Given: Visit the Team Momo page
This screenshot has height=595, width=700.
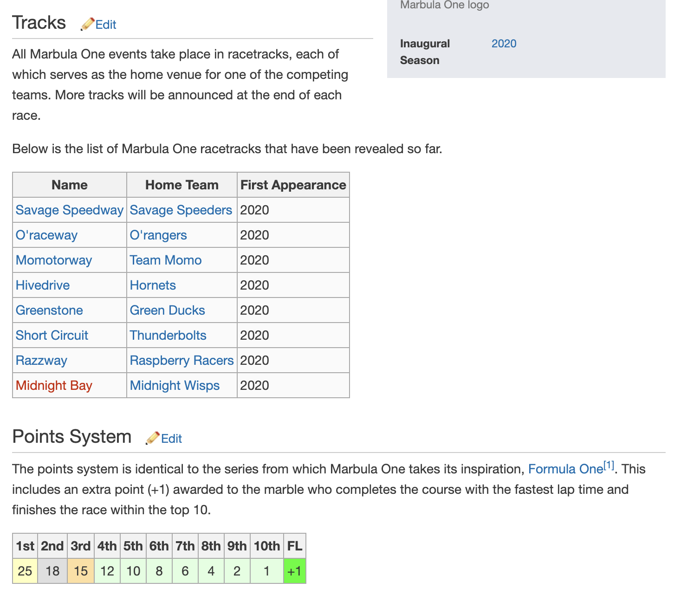Looking at the screenshot, I should click(166, 260).
